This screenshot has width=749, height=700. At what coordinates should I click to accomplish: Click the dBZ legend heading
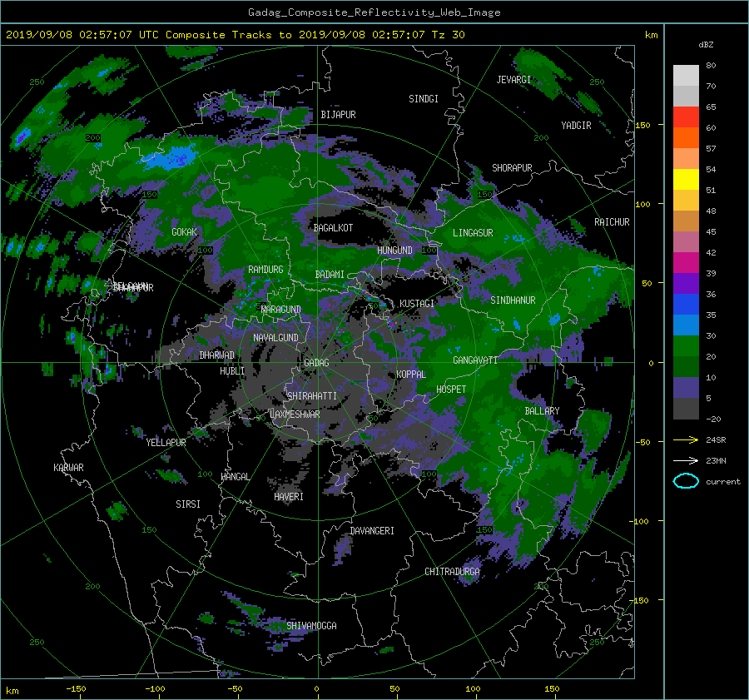tap(706, 44)
